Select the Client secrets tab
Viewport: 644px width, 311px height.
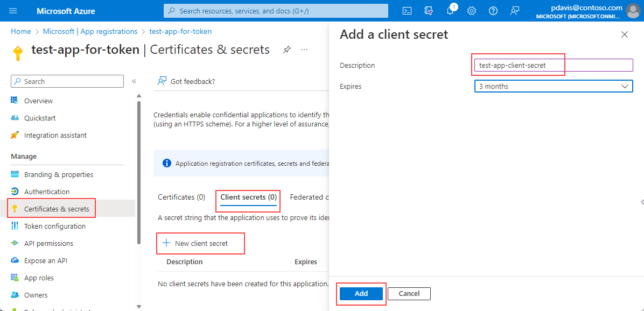(248, 197)
